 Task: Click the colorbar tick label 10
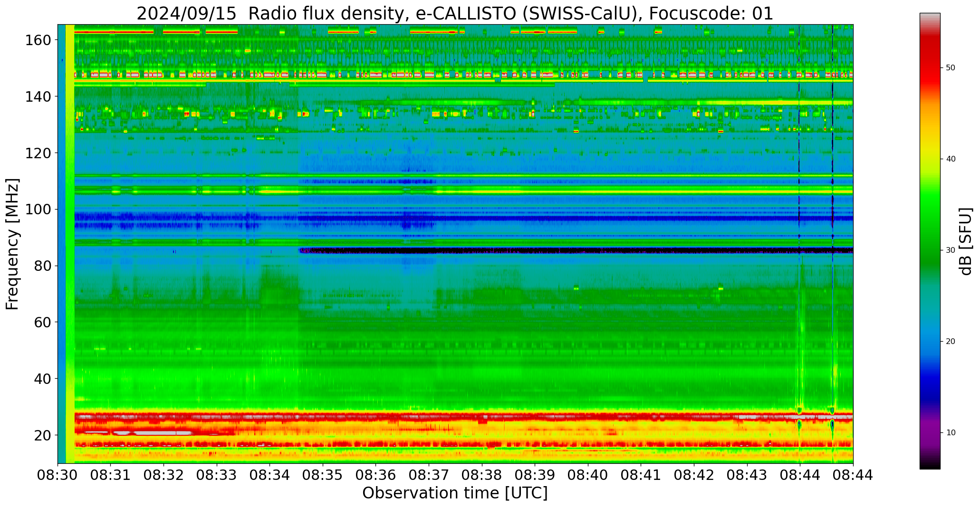[x=951, y=432]
